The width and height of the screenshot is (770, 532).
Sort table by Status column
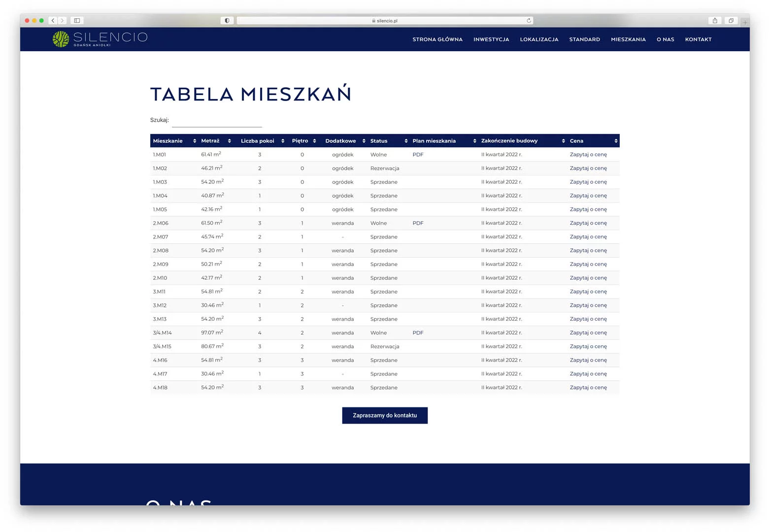point(388,141)
